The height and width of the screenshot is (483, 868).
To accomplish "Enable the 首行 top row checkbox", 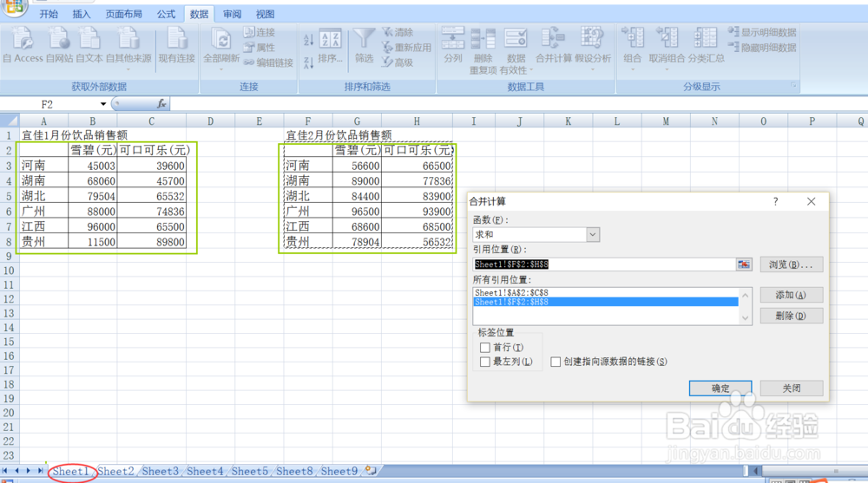I will tap(485, 348).
